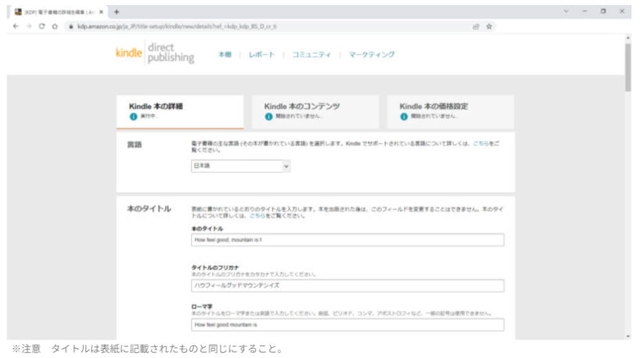The width and height of the screenshot is (644, 358).
Task: Switch to the Kindle 本の詳細 tab
Action: tap(180, 112)
